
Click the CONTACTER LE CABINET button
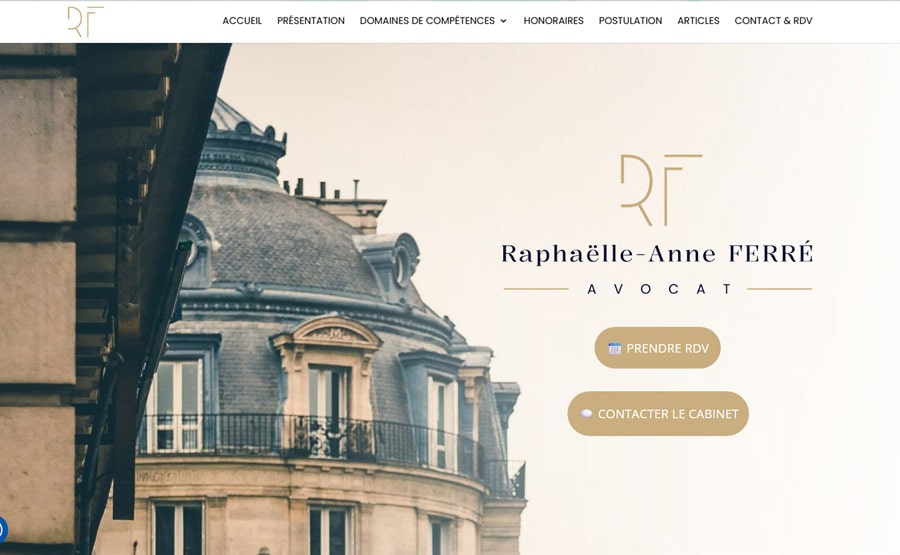point(658,414)
